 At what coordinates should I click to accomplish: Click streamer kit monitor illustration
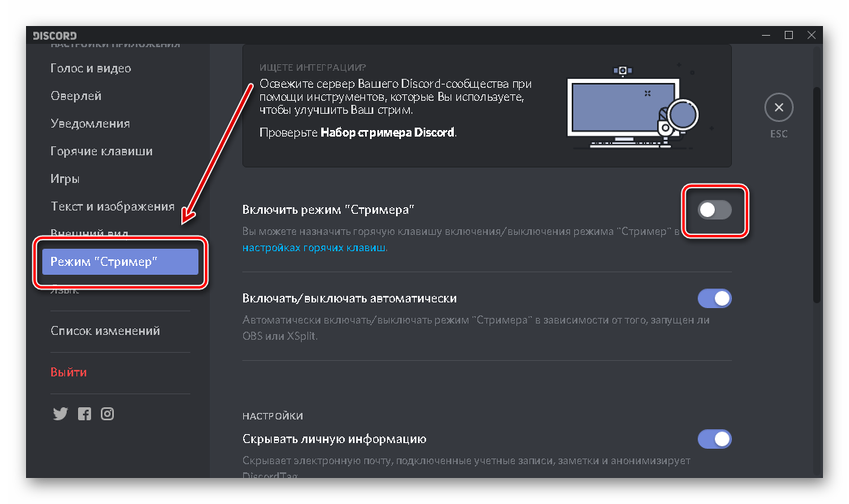(633, 107)
